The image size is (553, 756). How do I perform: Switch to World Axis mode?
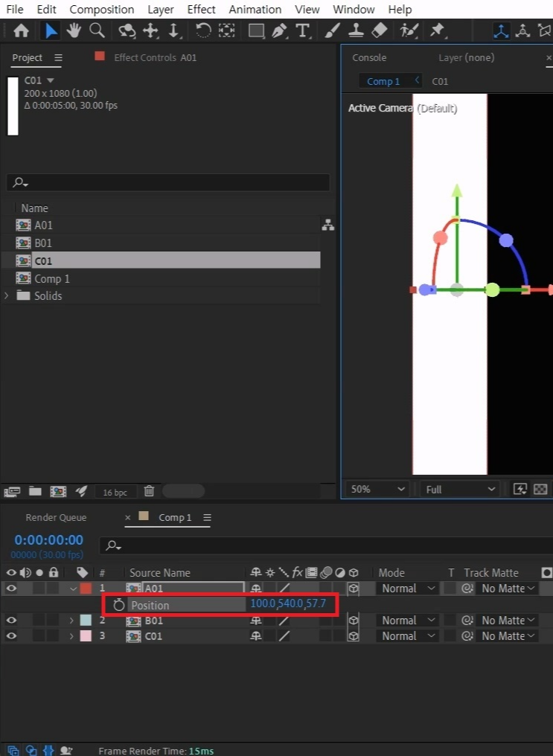tap(523, 31)
